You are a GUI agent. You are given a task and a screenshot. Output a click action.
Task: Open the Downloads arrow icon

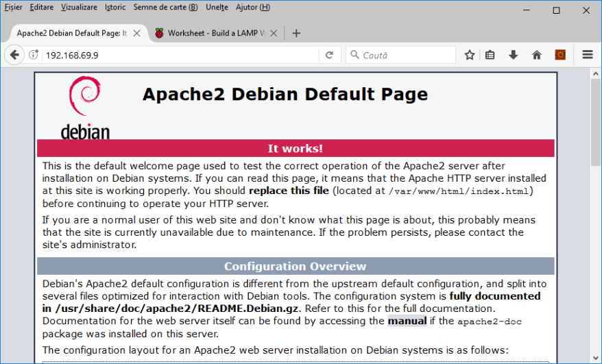click(x=513, y=56)
